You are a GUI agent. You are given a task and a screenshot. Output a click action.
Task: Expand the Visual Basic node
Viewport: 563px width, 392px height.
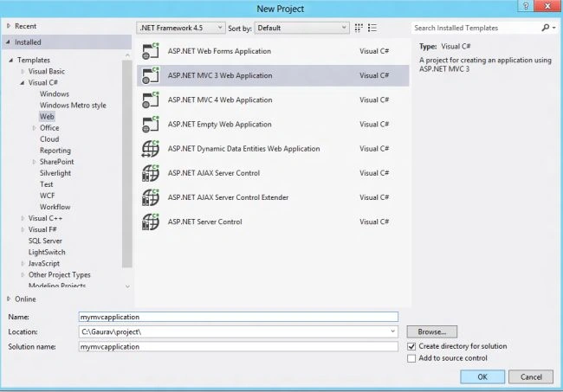(x=23, y=71)
